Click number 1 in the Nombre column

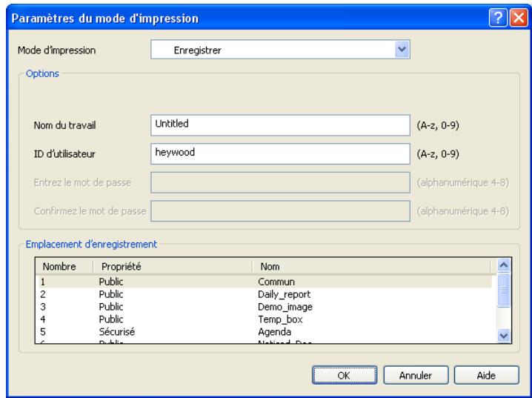tap(43, 282)
